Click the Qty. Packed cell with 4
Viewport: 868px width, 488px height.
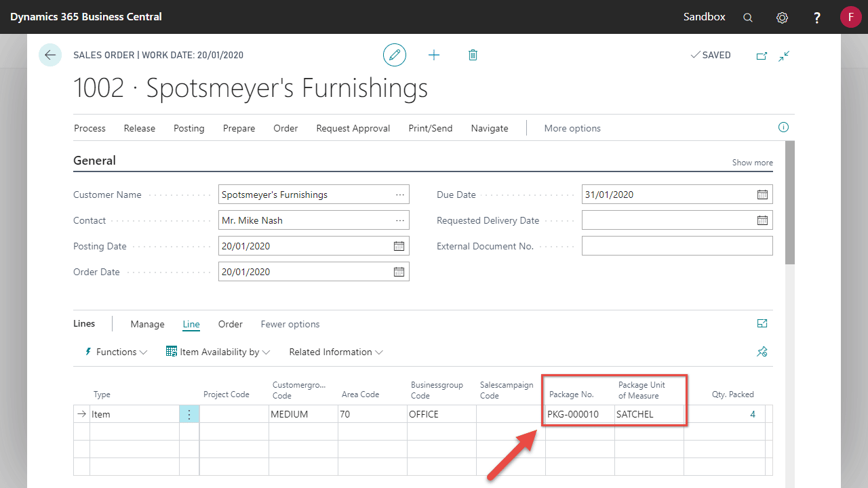tap(724, 414)
